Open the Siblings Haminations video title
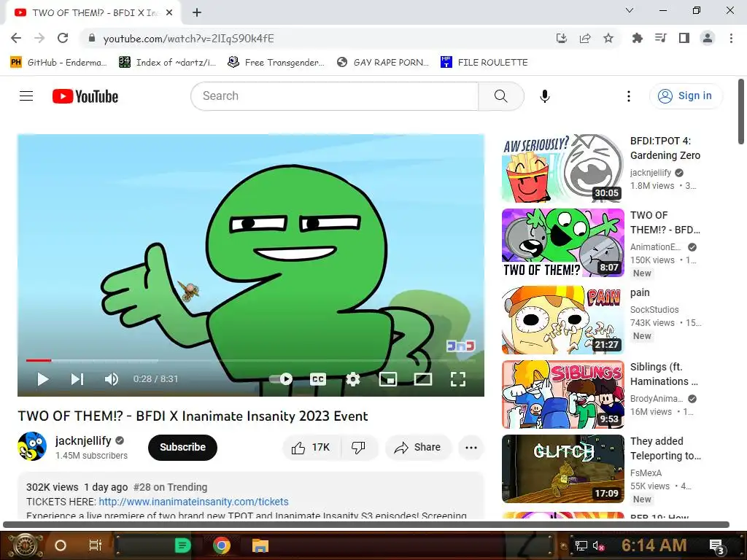 (x=664, y=374)
